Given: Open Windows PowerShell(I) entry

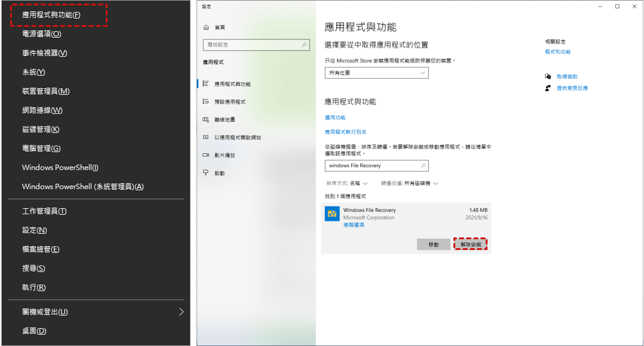Looking at the screenshot, I should 60,167.
